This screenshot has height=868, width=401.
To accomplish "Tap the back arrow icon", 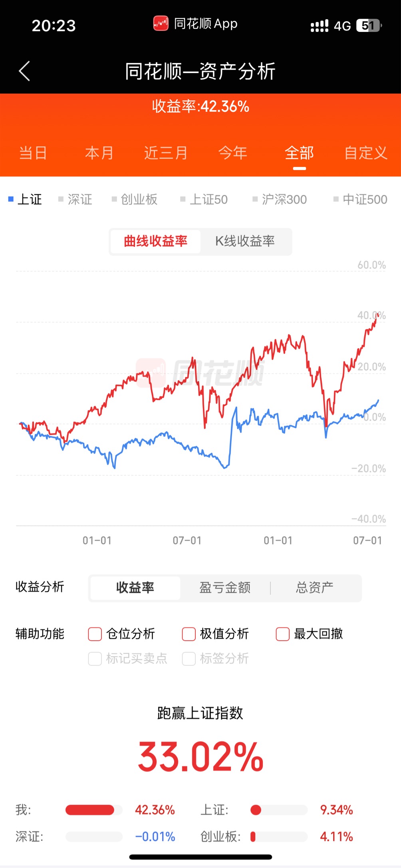I will coord(24,71).
